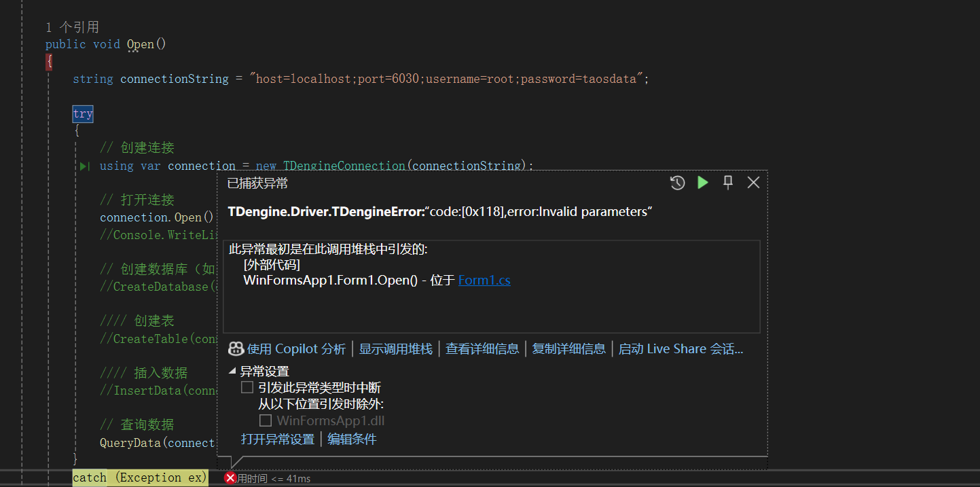Click the red error icon near catch line
The height and width of the screenshot is (487, 980).
click(x=230, y=478)
